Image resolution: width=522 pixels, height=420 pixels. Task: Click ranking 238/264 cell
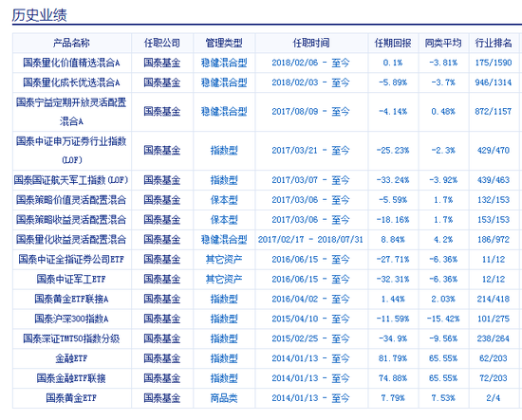click(x=494, y=338)
